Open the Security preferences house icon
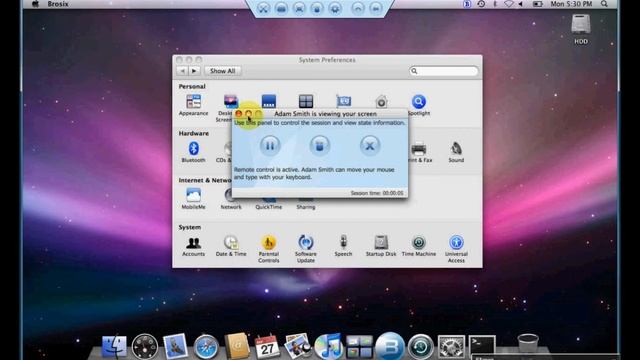This screenshot has height=360, width=640. pos(381,101)
